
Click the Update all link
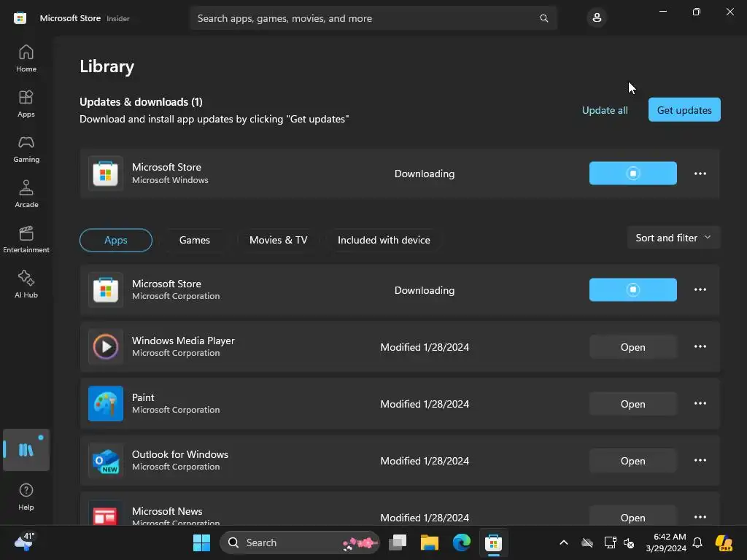[605, 110]
